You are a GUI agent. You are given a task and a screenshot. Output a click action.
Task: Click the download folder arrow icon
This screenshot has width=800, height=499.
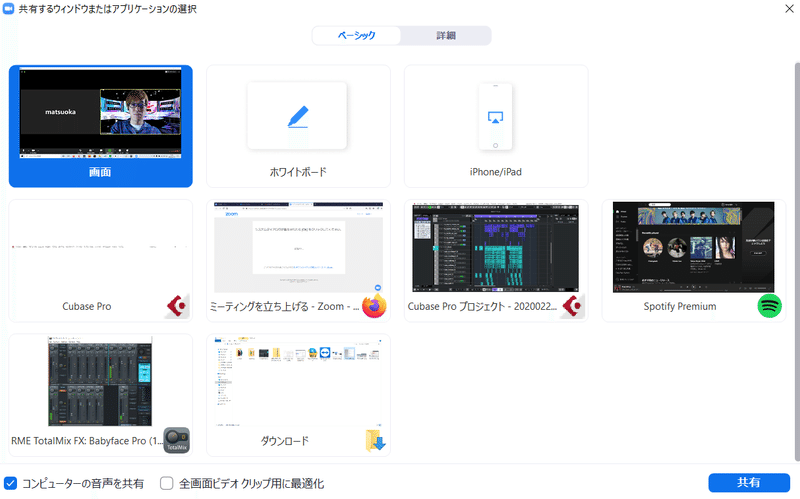coord(376,441)
